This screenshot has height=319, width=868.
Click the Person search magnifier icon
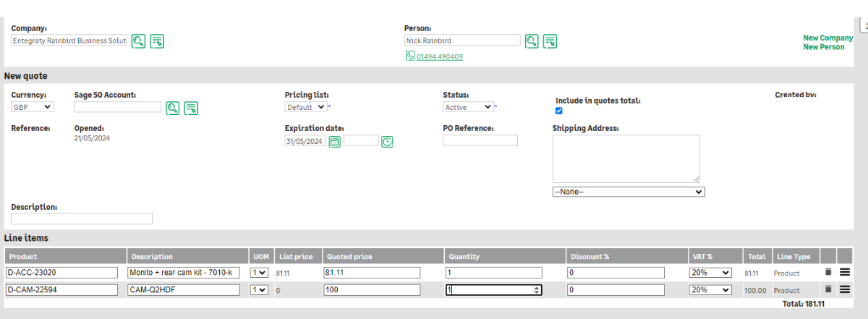point(532,41)
